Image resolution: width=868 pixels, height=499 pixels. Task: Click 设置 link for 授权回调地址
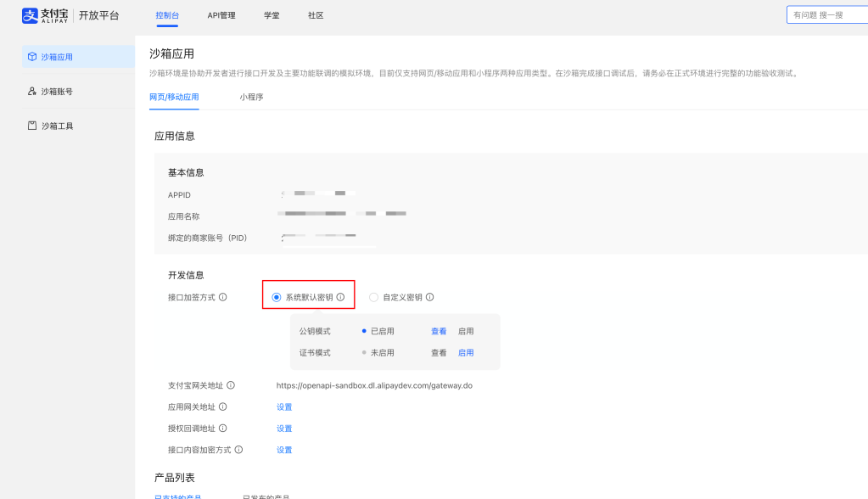coord(284,429)
